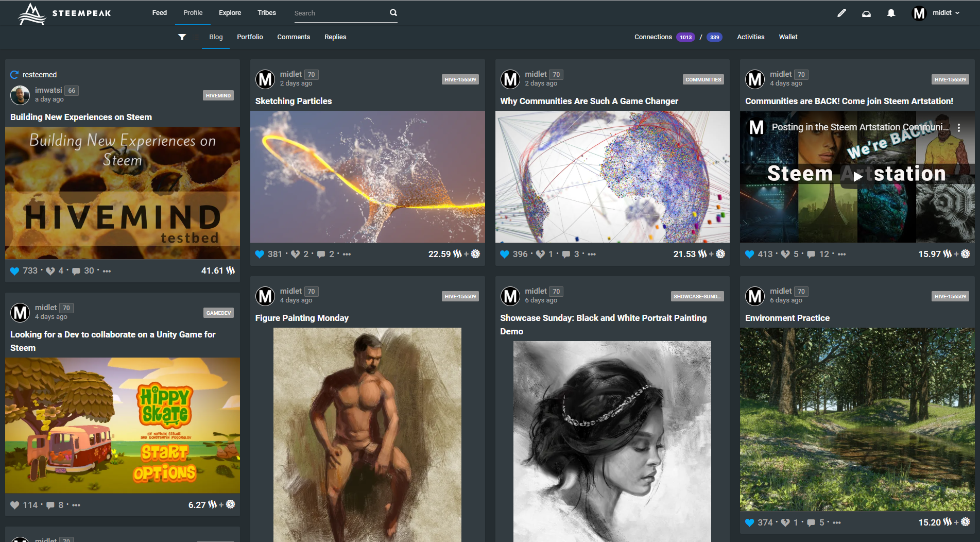Click the resteemed refresh icon
The width and height of the screenshot is (980, 542).
[14, 75]
